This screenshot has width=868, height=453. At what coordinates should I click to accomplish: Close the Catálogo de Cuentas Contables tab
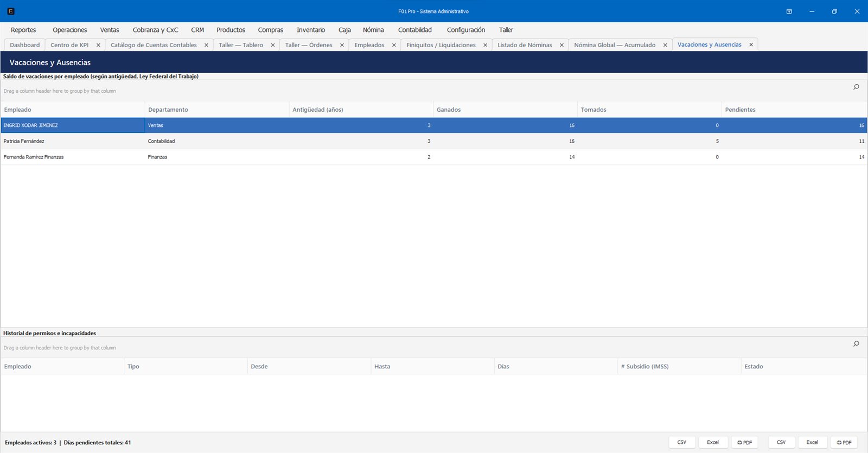coord(206,45)
